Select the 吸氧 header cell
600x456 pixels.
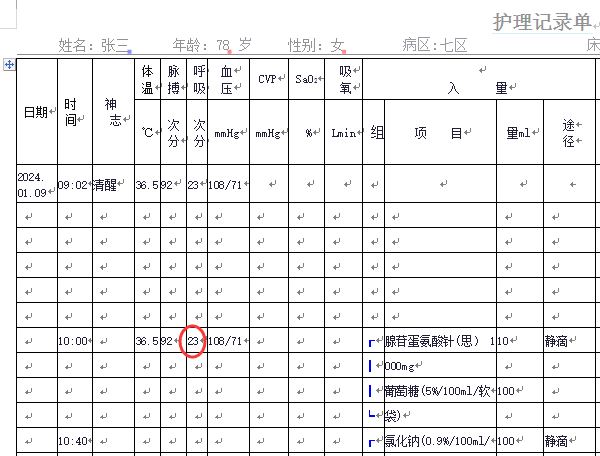pos(344,80)
